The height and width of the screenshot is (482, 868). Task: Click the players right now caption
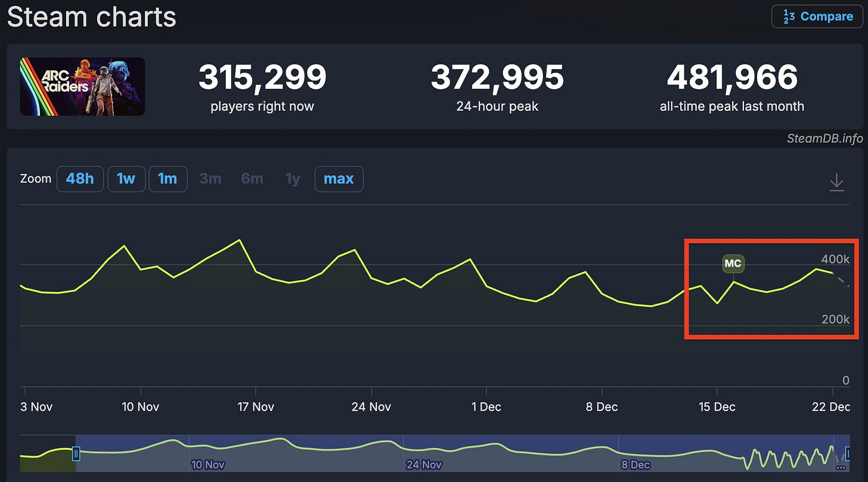tap(262, 107)
